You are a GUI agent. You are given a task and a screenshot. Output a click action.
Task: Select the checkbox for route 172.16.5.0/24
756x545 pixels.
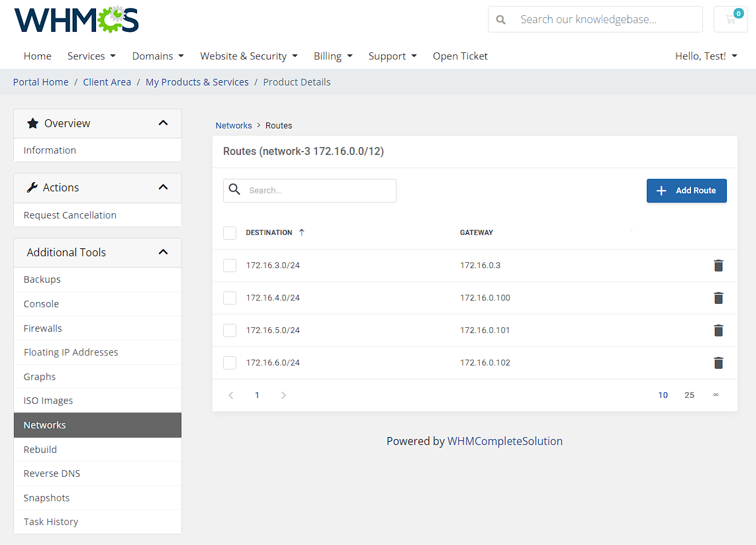pos(229,330)
